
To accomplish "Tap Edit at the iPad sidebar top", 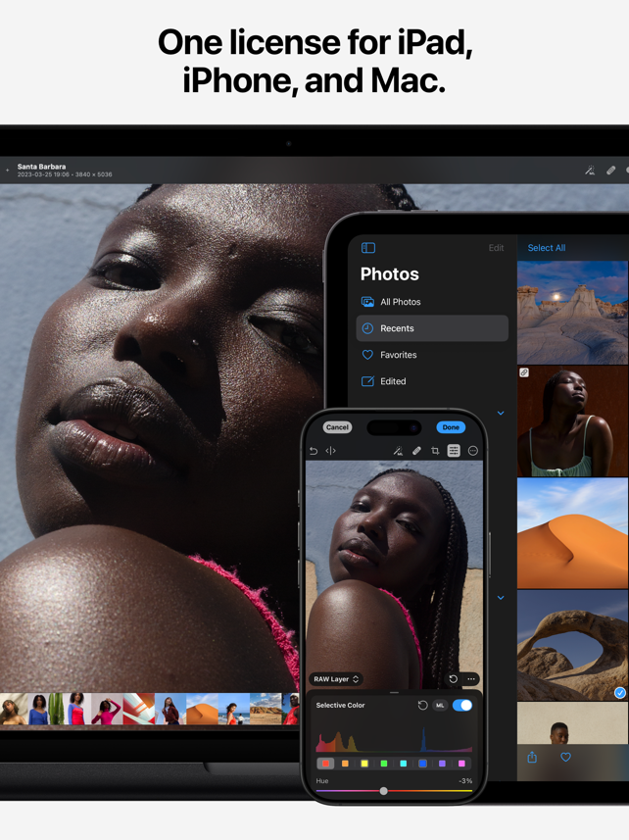I will 496,248.
